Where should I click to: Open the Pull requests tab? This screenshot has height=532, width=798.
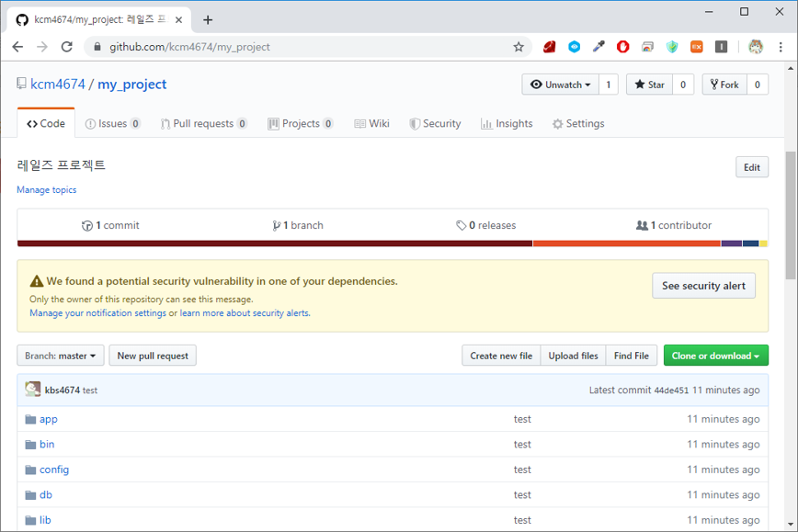(x=203, y=124)
